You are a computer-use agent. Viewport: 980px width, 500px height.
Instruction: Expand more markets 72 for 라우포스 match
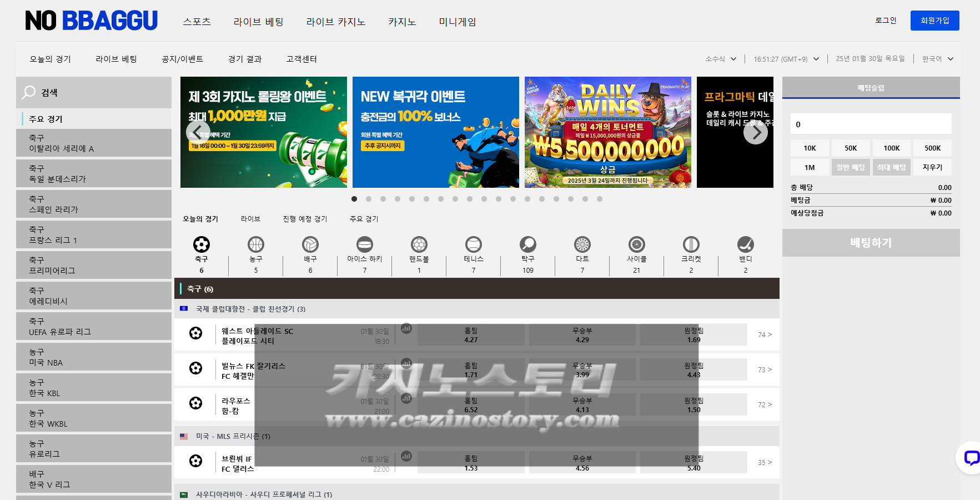(x=765, y=404)
